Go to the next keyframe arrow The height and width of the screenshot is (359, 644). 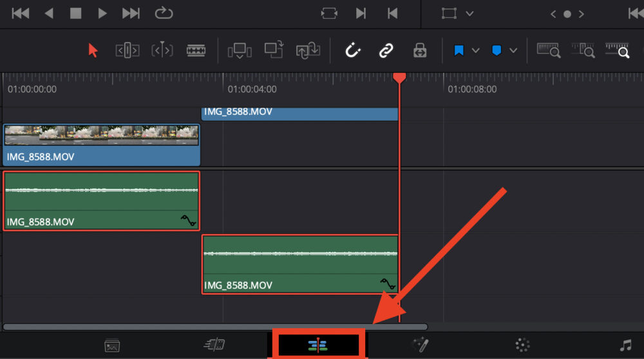coord(581,14)
